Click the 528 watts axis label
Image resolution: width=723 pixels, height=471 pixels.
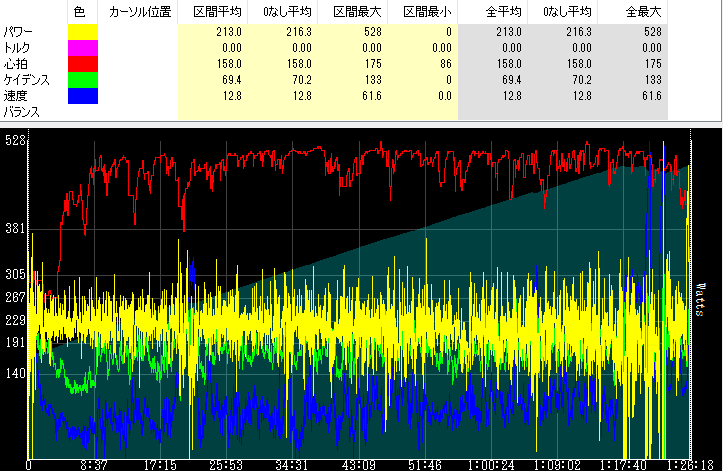click(x=15, y=140)
